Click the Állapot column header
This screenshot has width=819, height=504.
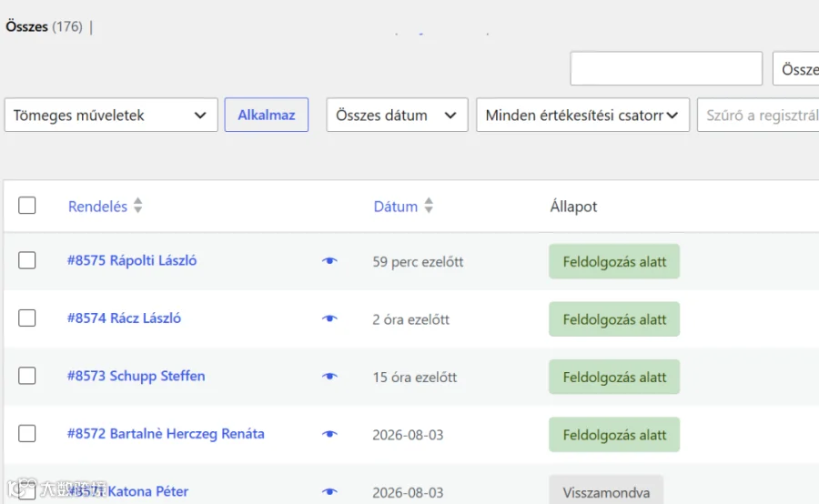click(573, 207)
